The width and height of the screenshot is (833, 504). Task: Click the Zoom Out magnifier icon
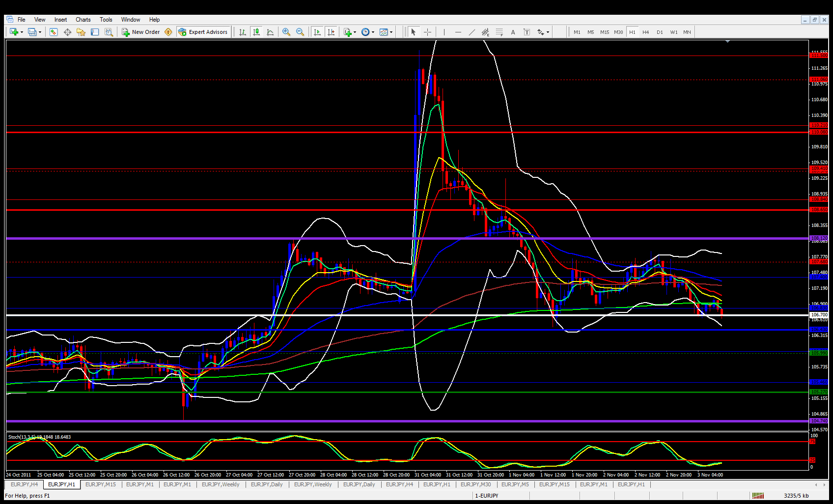(300, 32)
